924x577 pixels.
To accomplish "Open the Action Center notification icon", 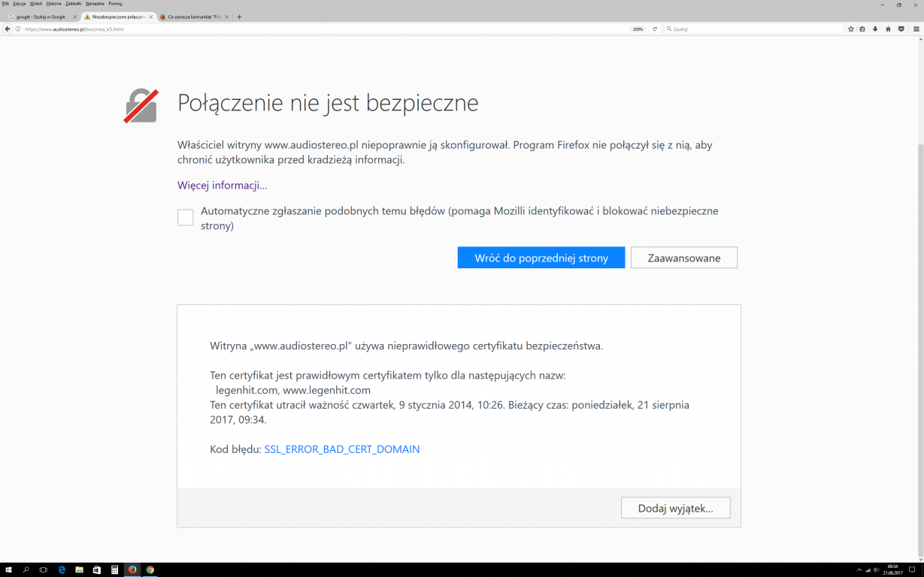I will click(913, 570).
